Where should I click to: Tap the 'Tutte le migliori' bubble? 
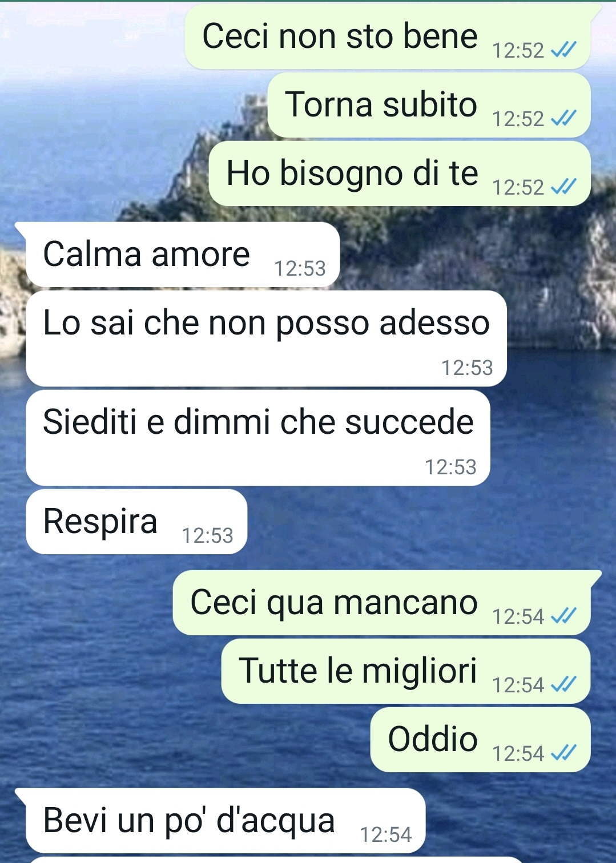pos(406,671)
